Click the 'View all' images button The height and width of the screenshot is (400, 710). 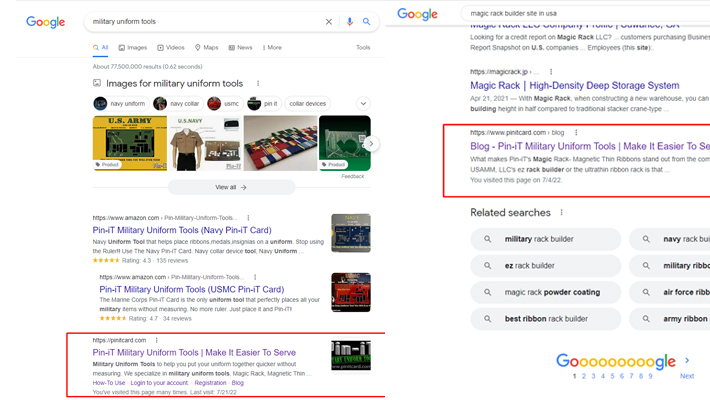pyautogui.click(x=231, y=187)
